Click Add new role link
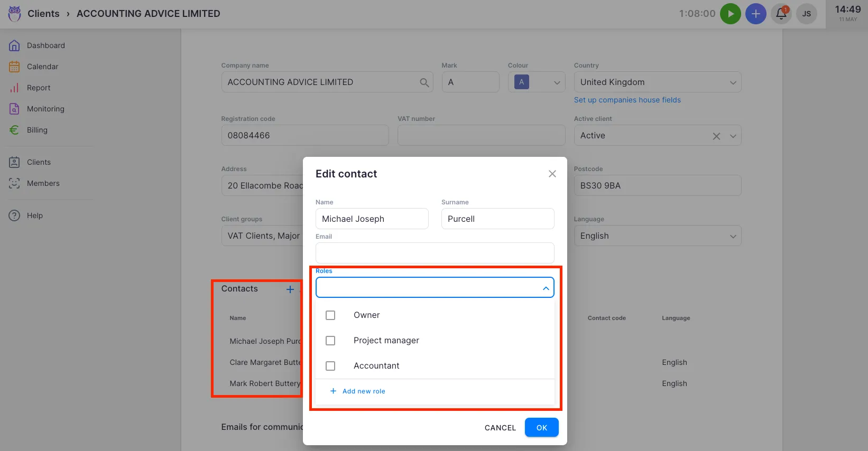868x451 pixels. [x=363, y=391]
